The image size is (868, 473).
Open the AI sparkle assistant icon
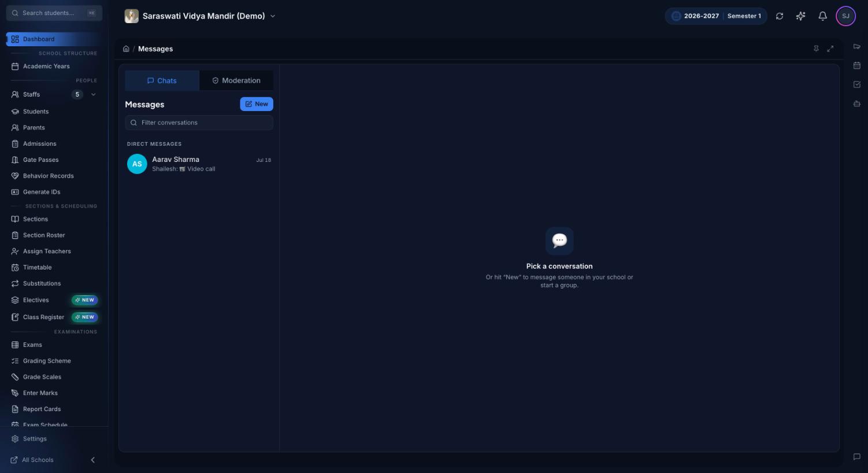800,16
